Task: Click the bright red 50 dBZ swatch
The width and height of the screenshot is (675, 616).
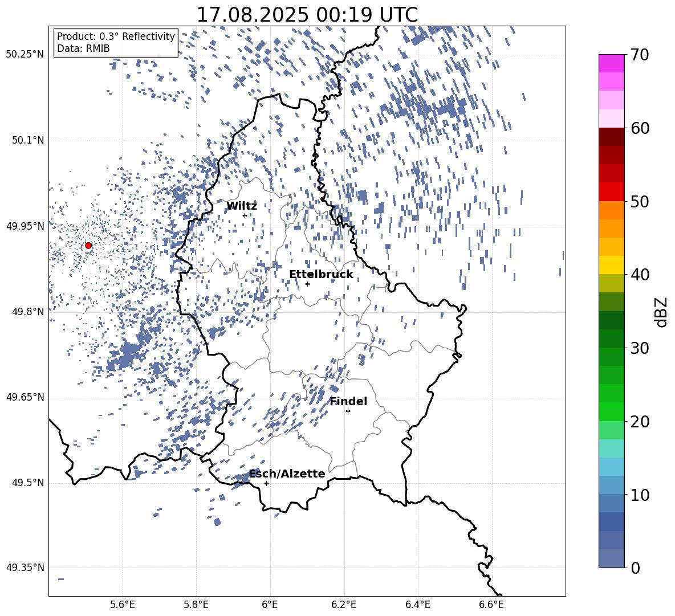Action: (x=612, y=192)
